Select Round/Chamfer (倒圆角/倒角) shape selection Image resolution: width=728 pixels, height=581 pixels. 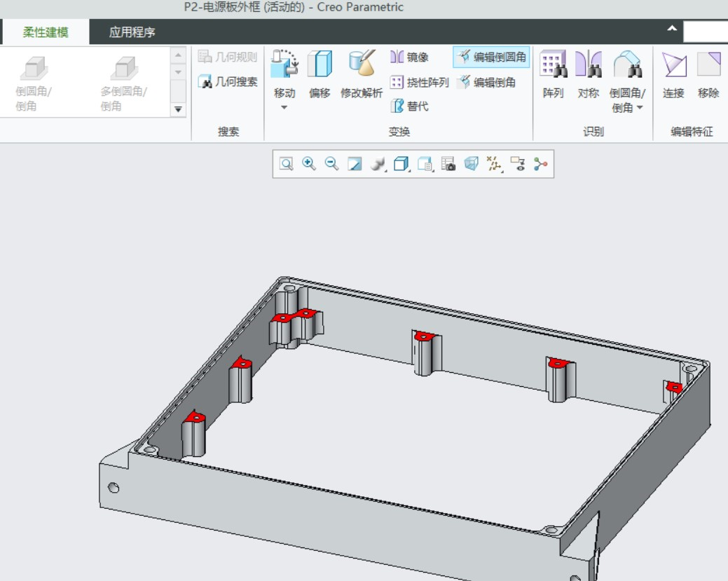34,83
